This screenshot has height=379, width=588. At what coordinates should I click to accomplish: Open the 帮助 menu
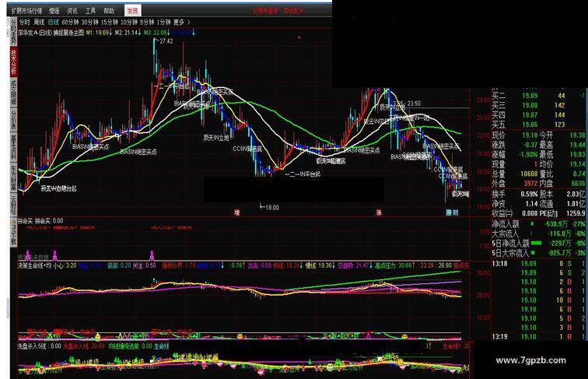(x=109, y=11)
